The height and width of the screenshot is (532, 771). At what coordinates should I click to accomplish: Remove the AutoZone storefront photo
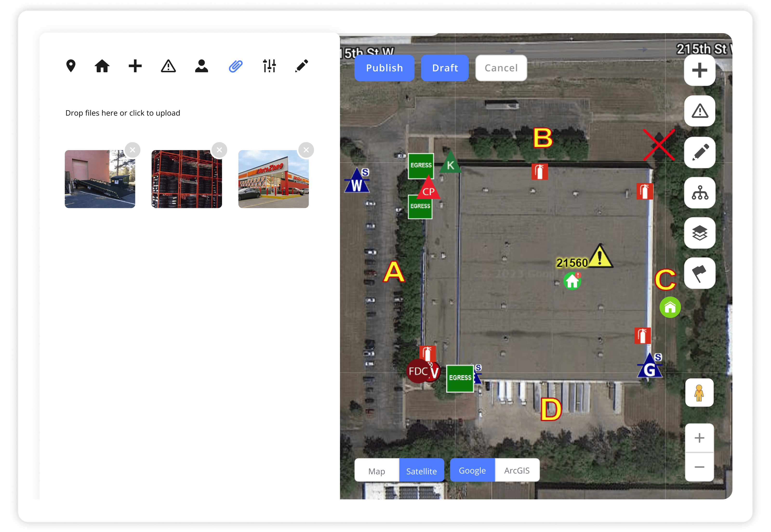[x=306, y=150]
